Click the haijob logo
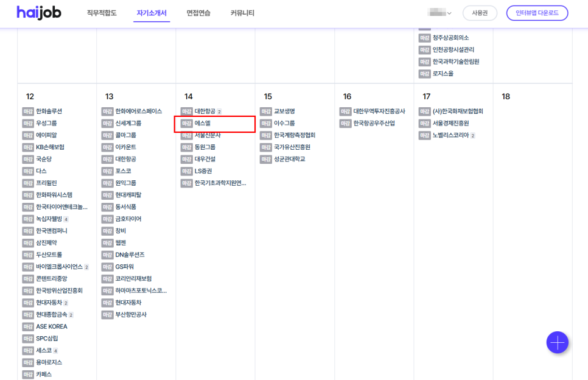Image resolution: width=588 pixels, height=380 pixels. 43,13
